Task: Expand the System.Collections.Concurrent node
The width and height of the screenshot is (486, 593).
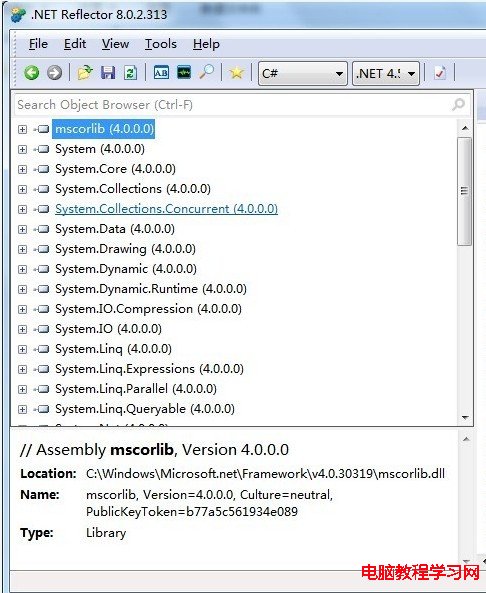Action: pyautogui.click(x=23, y=209)
